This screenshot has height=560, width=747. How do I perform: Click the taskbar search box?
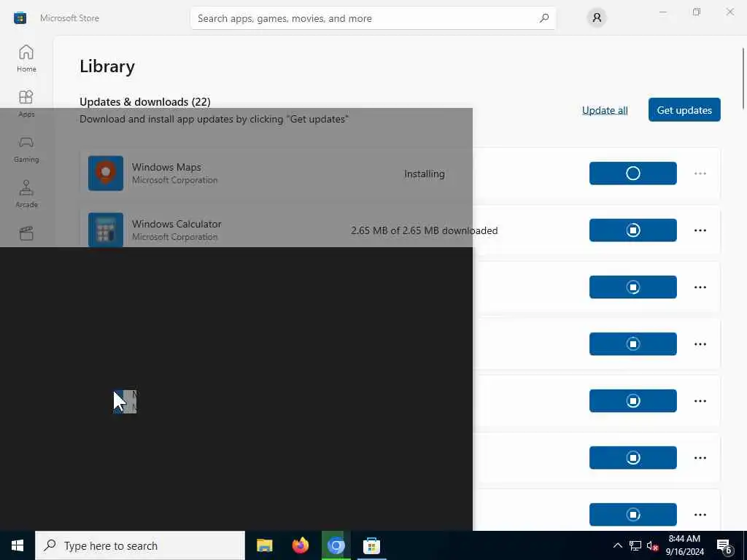pyautogui.click(x=140, y=545)
